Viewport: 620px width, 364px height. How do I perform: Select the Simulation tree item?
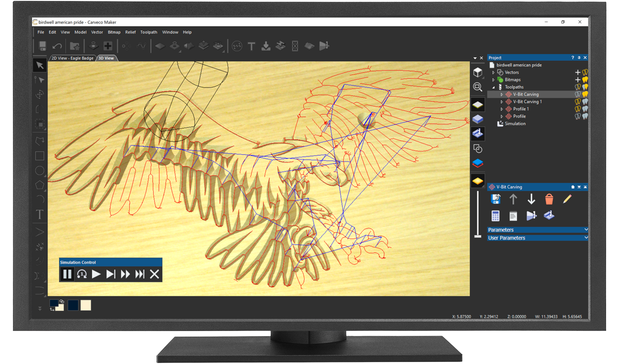pos(515,123)
